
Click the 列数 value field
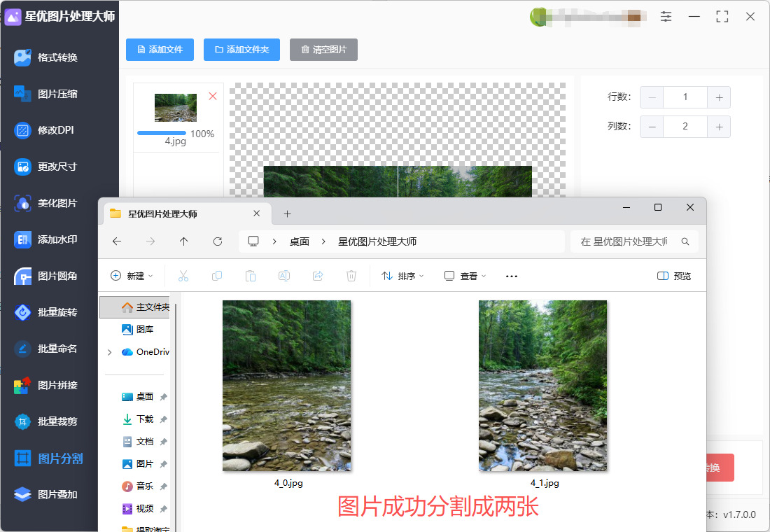685,127
